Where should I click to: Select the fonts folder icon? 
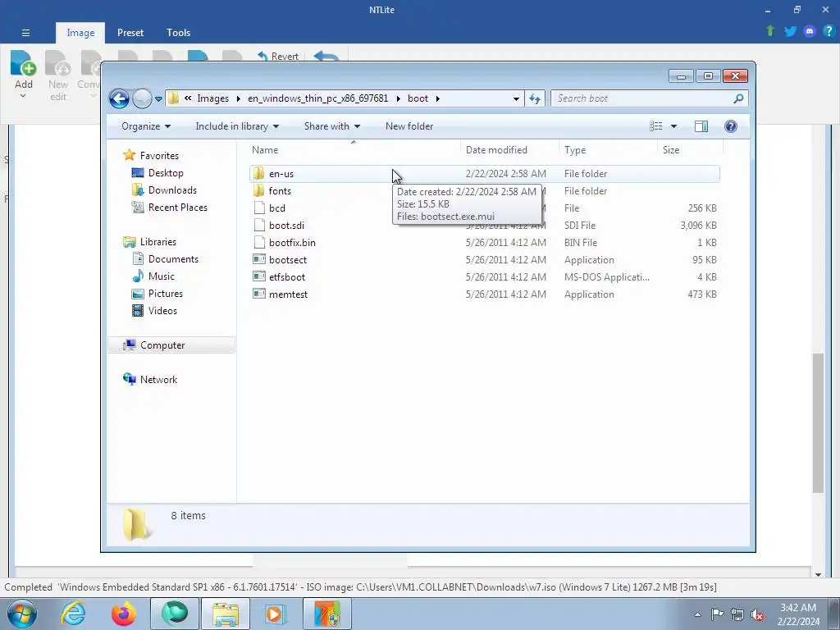tap(258, 190)
